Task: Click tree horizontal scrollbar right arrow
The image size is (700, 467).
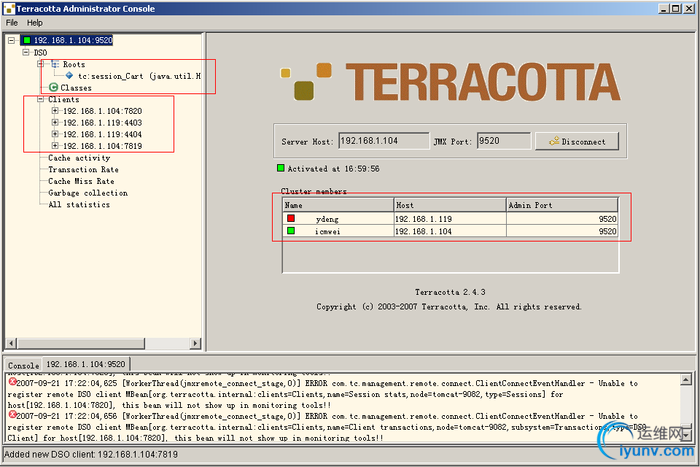Action: 195,343
